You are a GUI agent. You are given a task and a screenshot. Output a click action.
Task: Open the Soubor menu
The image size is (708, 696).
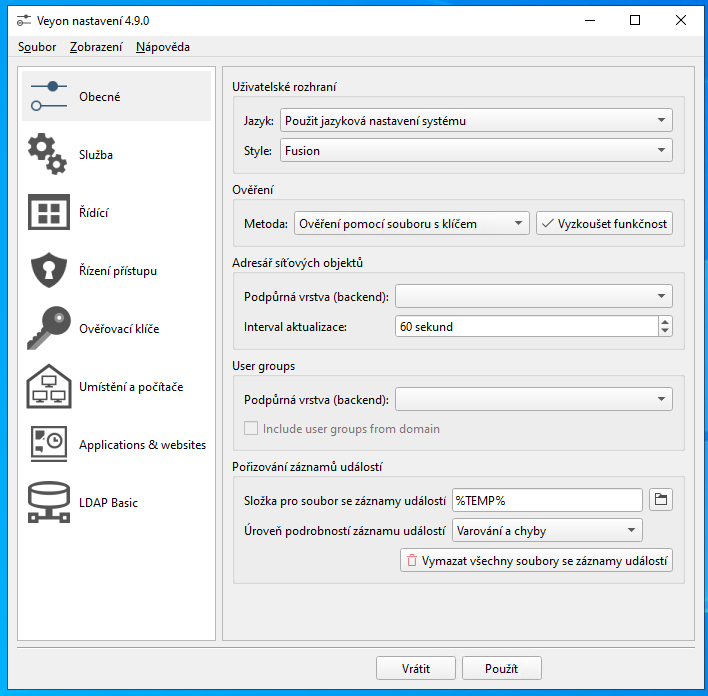point(37,47)
